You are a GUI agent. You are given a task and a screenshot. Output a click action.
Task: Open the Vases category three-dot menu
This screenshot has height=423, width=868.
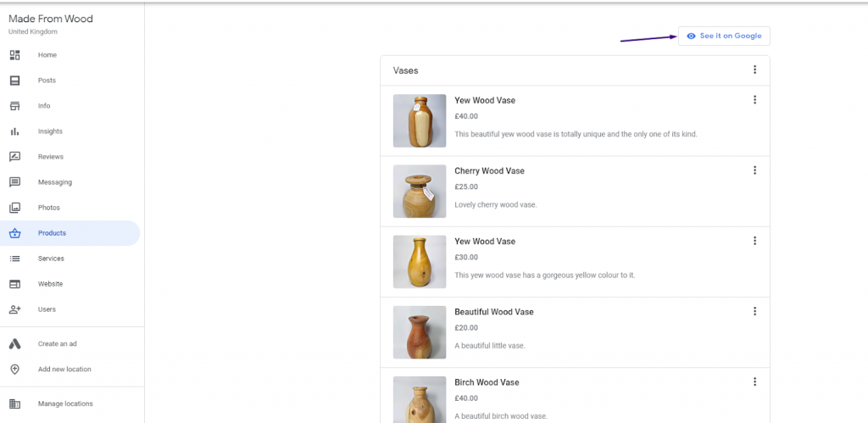pyautogui.click(x=754, y=70)
